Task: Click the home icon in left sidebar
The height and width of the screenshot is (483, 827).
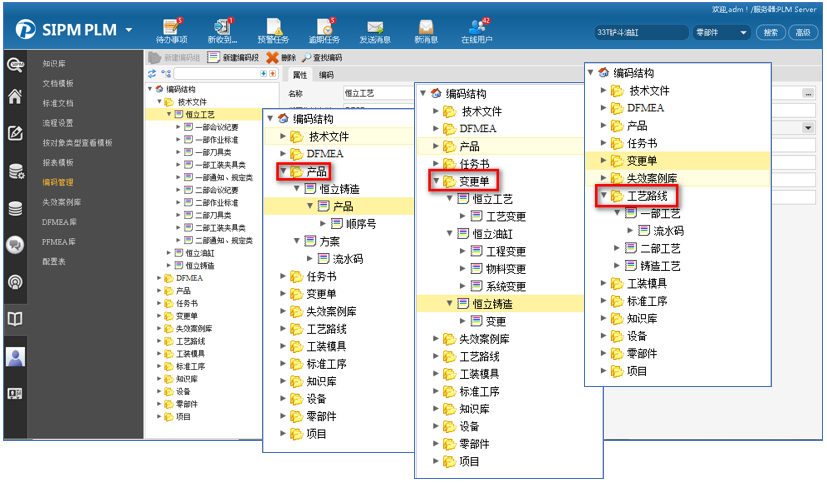Action: tap(15, 97)
